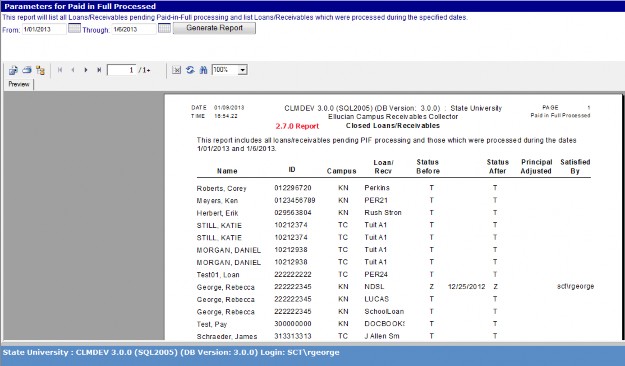Screen dimensions: 625x366
Task: Click the Principal Adjusted column header
Action: click(x=536, y=167)
